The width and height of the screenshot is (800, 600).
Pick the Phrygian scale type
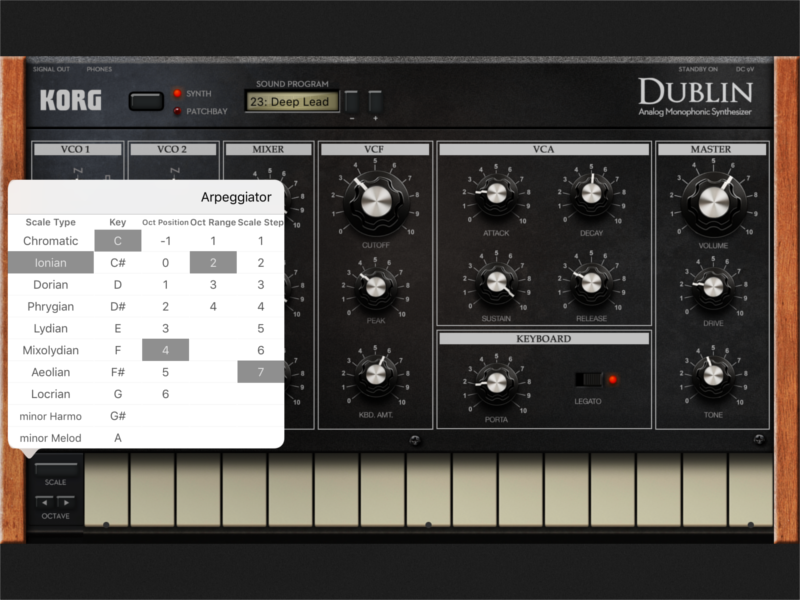tap(51, 307)
